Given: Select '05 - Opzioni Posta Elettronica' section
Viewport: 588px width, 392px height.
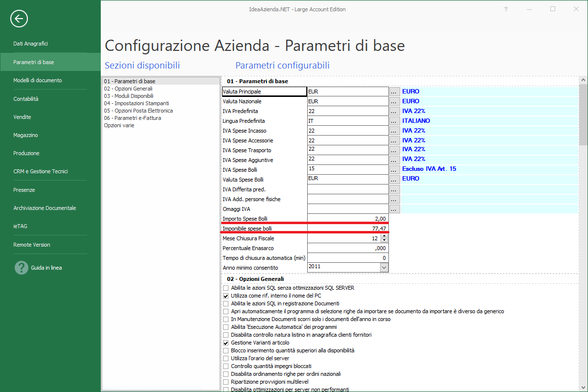Looking at the screenshot, I should pos(138,111).
